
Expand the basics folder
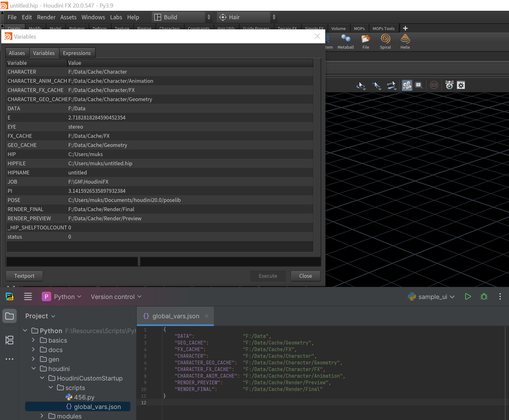click(x=33, y=340)
